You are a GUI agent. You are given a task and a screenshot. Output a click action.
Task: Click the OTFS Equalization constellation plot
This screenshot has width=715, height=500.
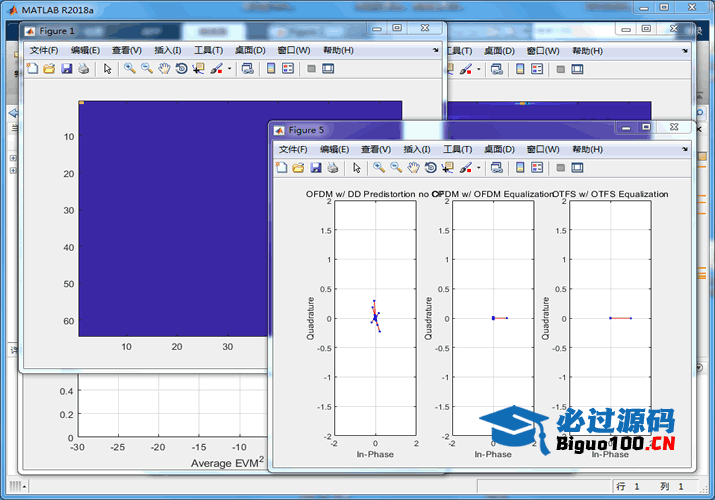(x=610, y=318)
